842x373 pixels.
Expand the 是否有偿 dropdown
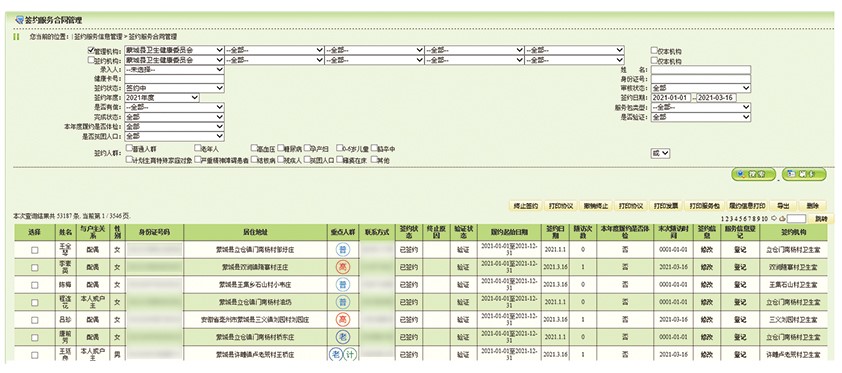[x=174, y=107]
